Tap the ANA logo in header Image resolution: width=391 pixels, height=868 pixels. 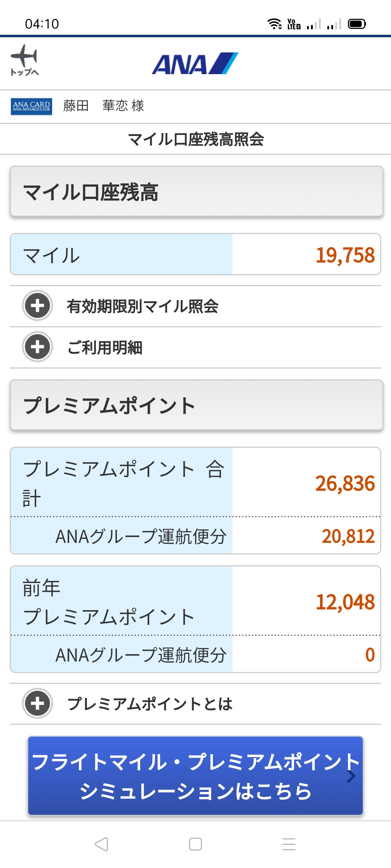pos(195,64)
